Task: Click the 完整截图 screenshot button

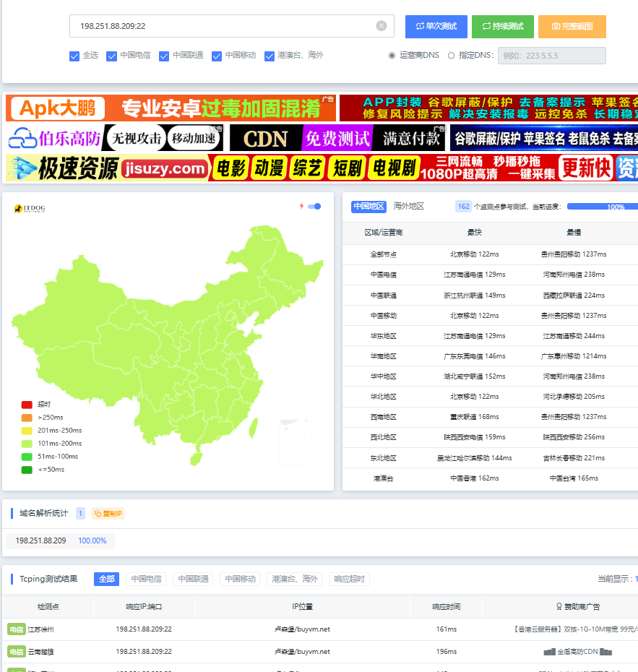Action: [572, 27]
